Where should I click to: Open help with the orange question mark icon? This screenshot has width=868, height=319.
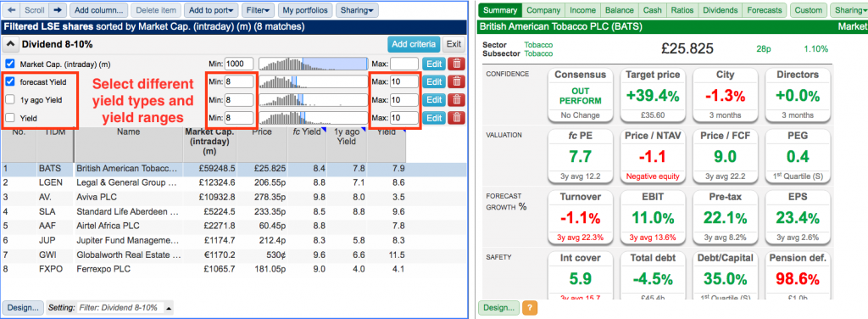[530, 307]
